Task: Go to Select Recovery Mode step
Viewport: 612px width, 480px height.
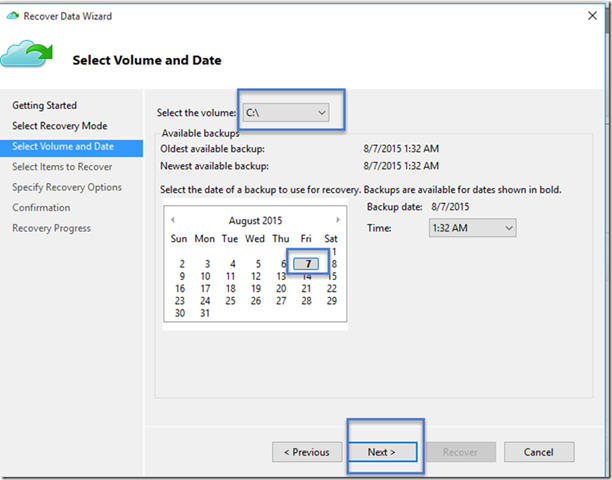Action: (x=59, y=126)
